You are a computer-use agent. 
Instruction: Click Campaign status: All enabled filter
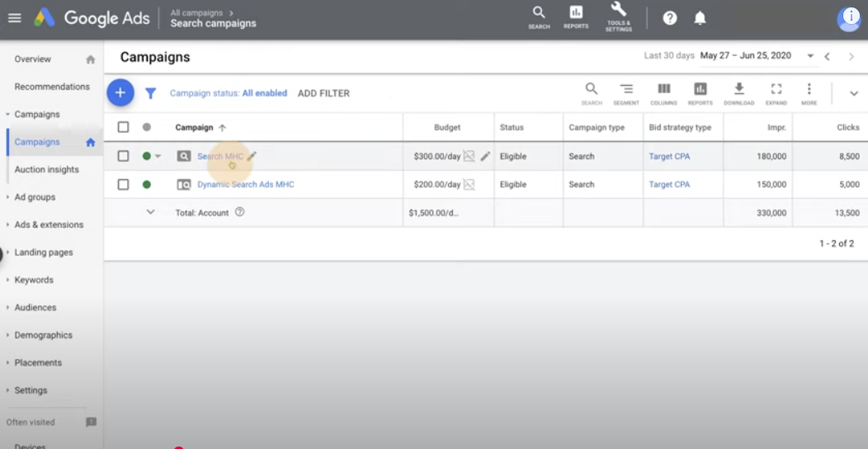point(228,93)
